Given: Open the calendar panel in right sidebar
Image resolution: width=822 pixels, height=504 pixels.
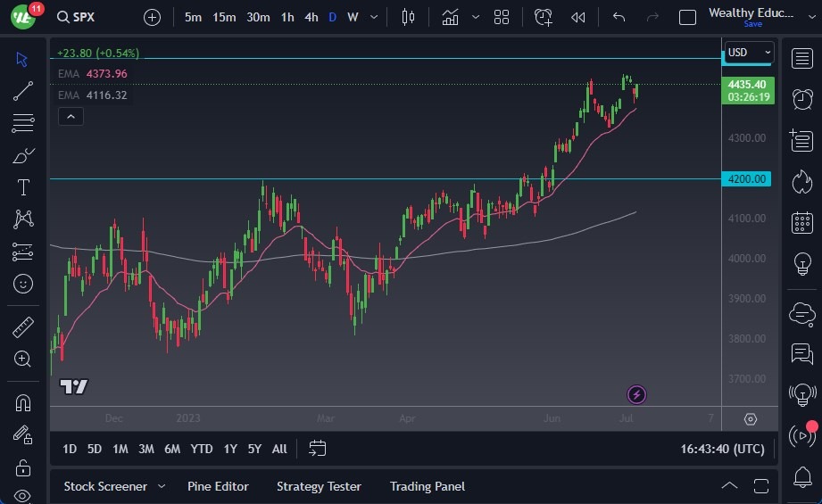Looking at the screenshot, I should click(801, 222).
